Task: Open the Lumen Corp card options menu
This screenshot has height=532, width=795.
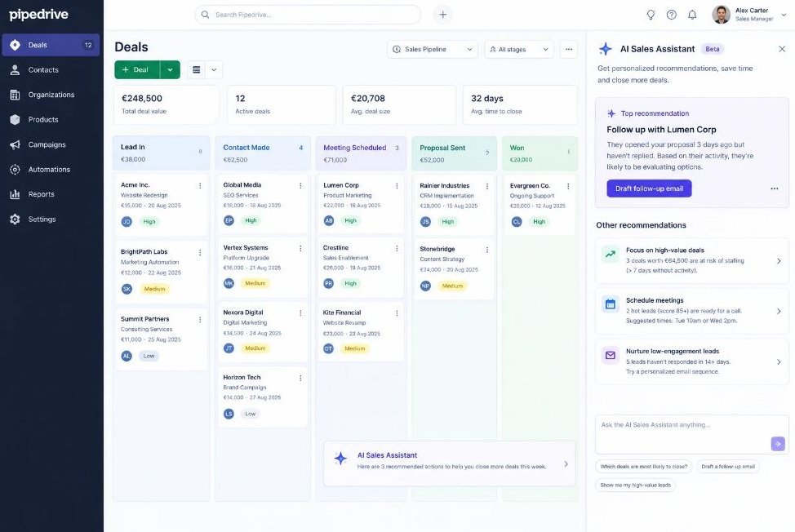Action: pyautogui.click(x=397, y=186)
